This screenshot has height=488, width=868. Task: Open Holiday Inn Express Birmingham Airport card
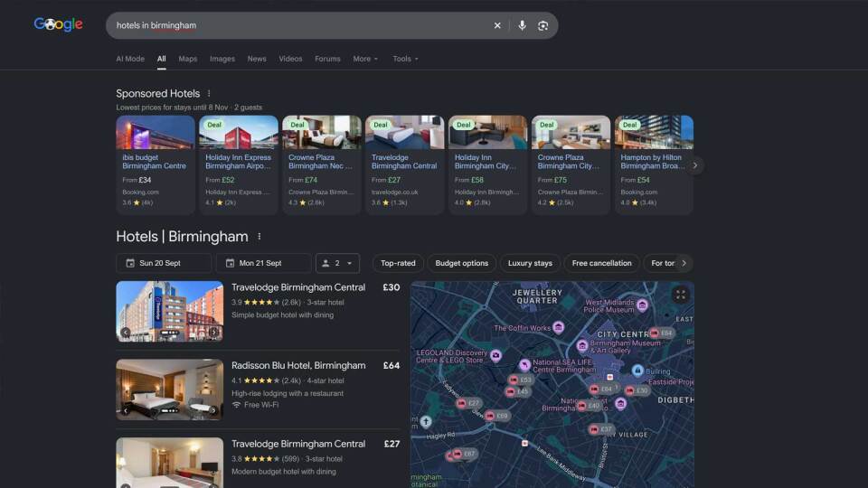click(239, 164)
